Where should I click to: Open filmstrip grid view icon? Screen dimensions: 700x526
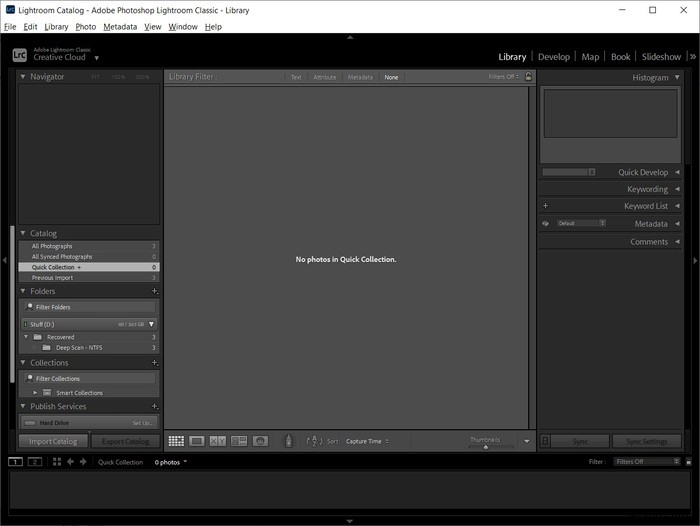click(57, 462)
